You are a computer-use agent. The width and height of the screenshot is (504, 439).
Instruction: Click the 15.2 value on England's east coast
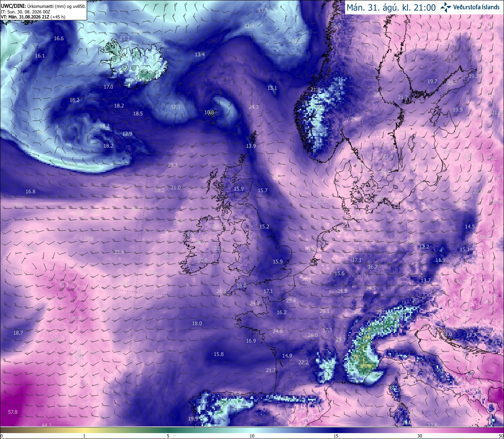click(264, 226)
